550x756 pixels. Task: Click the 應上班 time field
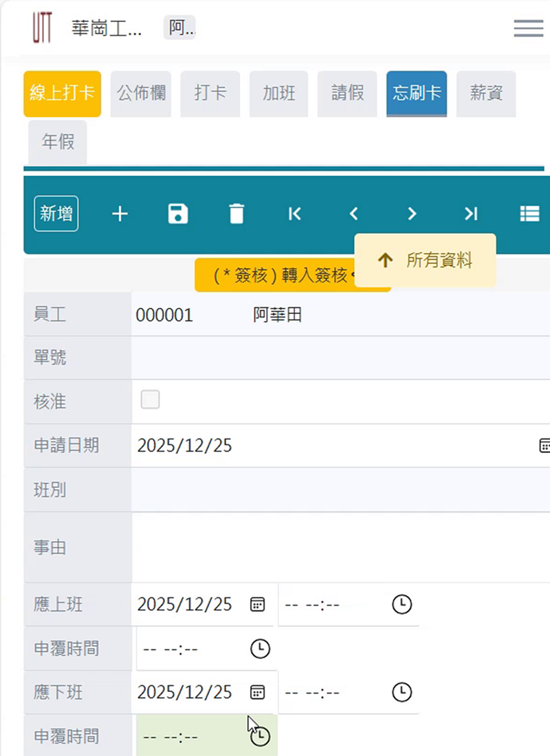[349, 604]
